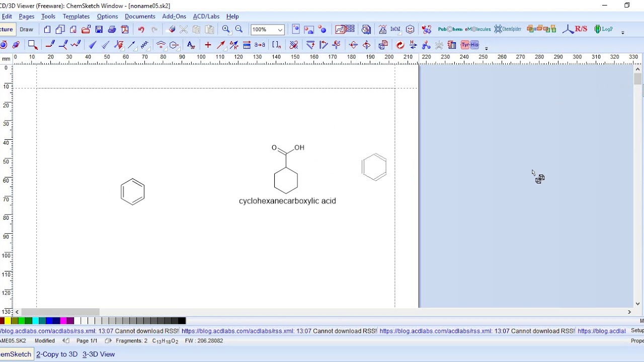Click the 2-Copy to 3D button
Screen dimensions: 644x362
coord(57,354)
